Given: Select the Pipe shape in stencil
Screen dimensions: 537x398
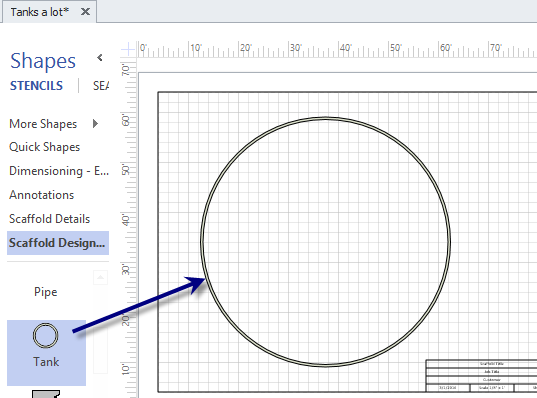Looking at the screenshot, I should pos(46,292).
